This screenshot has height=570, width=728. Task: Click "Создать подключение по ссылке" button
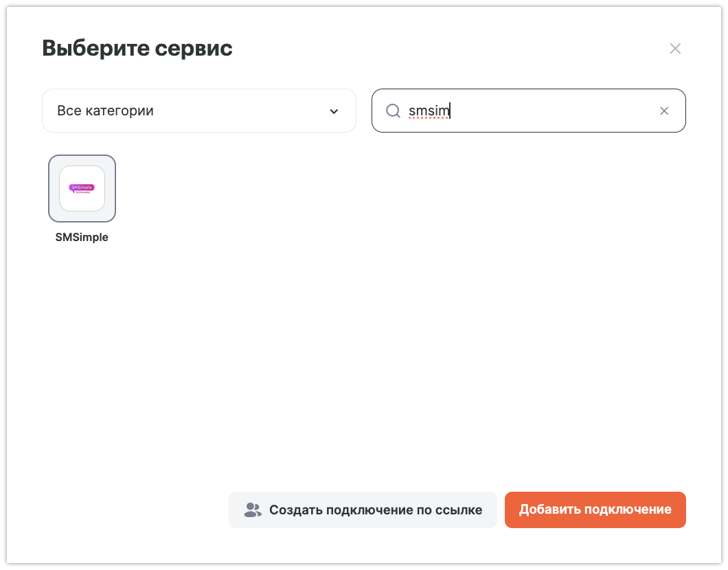363,510
